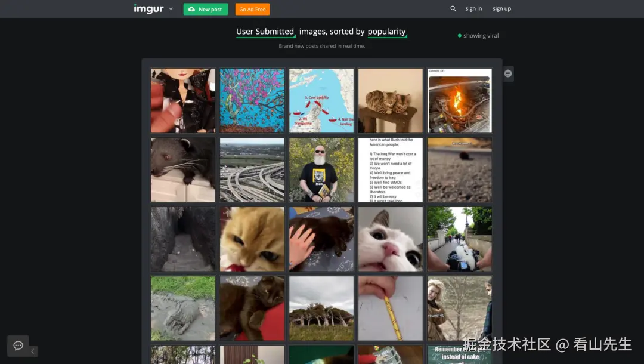This screenshot has width=644, height=364.
Task: Open the doll figure thumbnail
Action: (183, 101)
